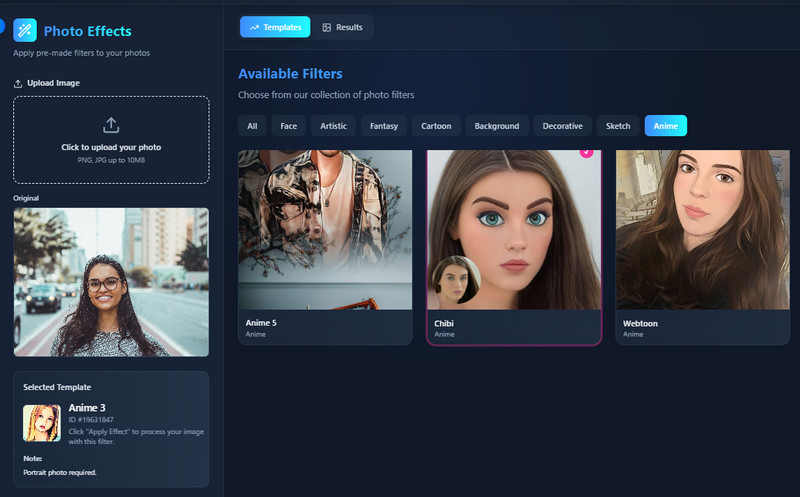Click the Selected Template heading
Image resolution: width=800 pixels, height=497 pixels.
point(57,387)
